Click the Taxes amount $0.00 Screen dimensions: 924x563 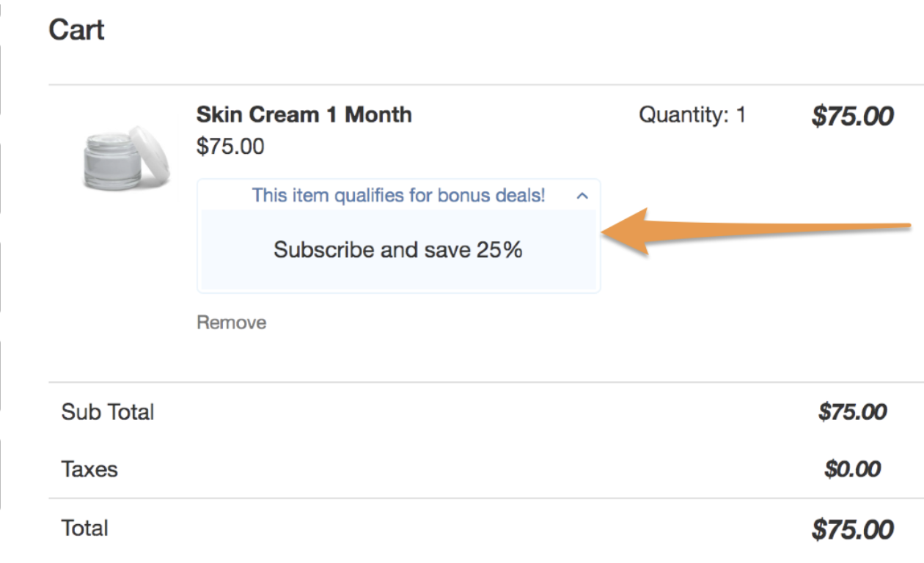(852, 469)
